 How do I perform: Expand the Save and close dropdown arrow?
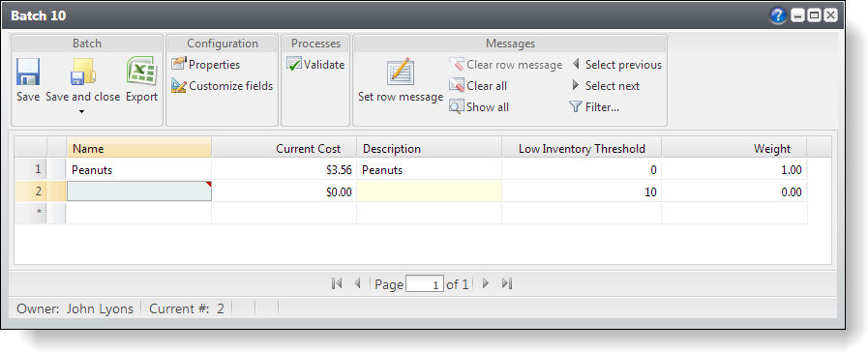(82, 112)
